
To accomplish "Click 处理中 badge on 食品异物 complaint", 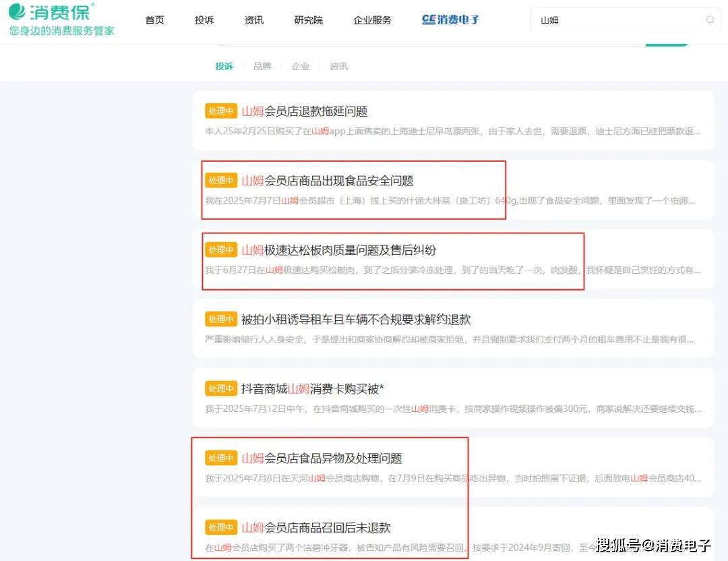I will (x=221, y=458).
